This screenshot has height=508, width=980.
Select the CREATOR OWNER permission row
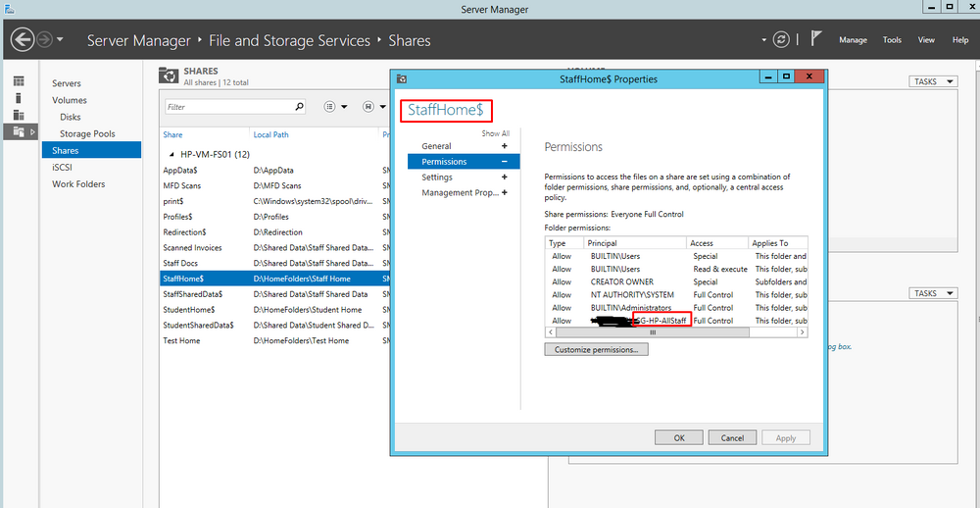(676, 282)
